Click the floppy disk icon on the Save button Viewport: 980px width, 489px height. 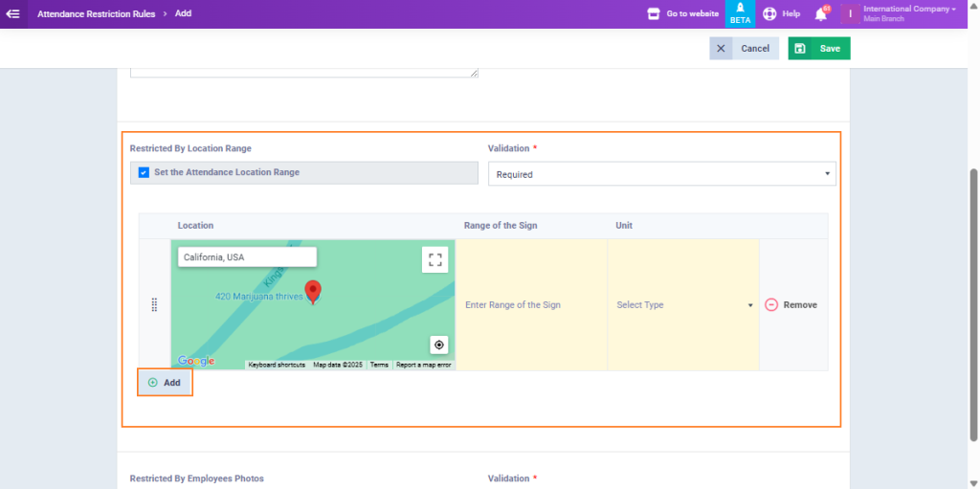coord(800,48)
